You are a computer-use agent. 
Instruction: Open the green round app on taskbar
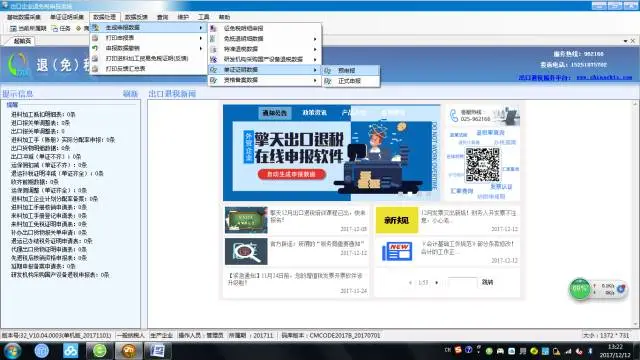click(x=100, y=351)
